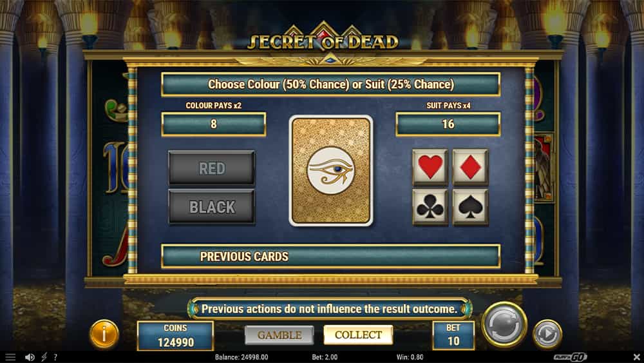This screenshot has width=644, height=363.
Task: Start autoplay with the small play button
Action: click(547, 334)
